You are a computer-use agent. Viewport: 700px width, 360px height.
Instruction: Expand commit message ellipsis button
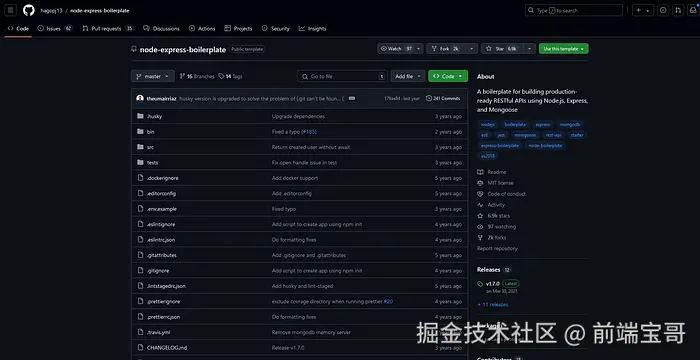(x=352, y=98)
